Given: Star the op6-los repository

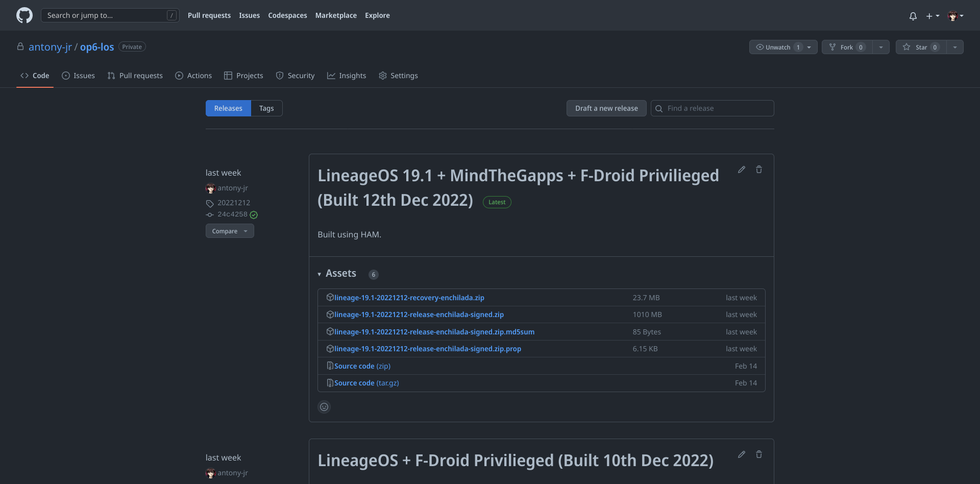Looking at the screenshot, I should point(921,47).
